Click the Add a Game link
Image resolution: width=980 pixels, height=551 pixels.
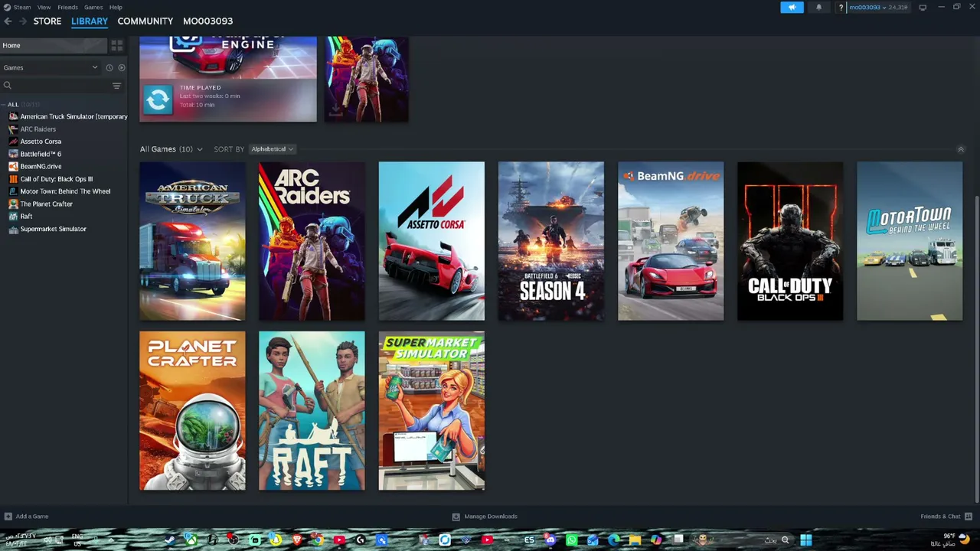(x=32, y=517)
